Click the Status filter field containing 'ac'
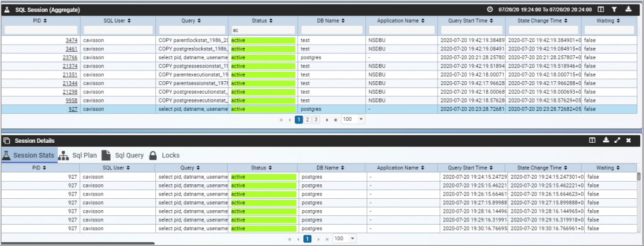This screenshot has height=246, width=644. click(264, 30)
